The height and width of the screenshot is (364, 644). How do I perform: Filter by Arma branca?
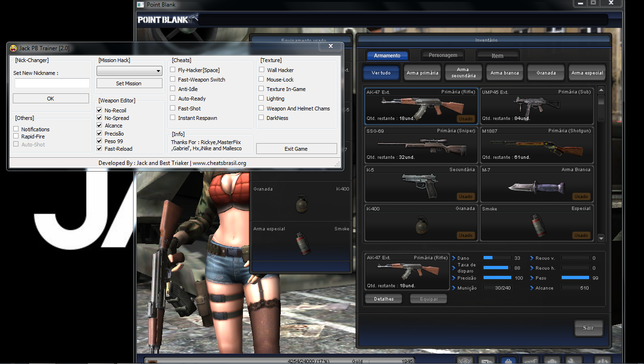[505, 73]
